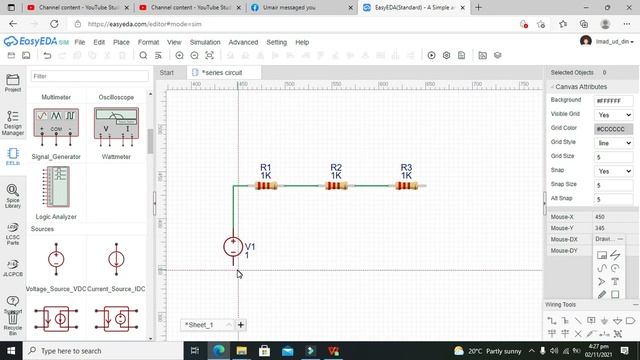Select the No Connect X flag in Wiring Tools
Image resolution: width=640 pixels, height=360 pixels.
pyautogui.click(x=578, y=334)
